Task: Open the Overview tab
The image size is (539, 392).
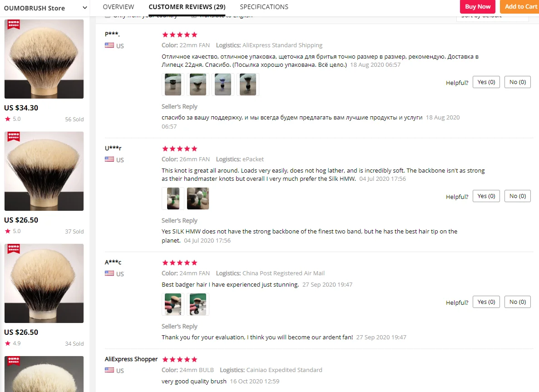Action: [118, 7]
